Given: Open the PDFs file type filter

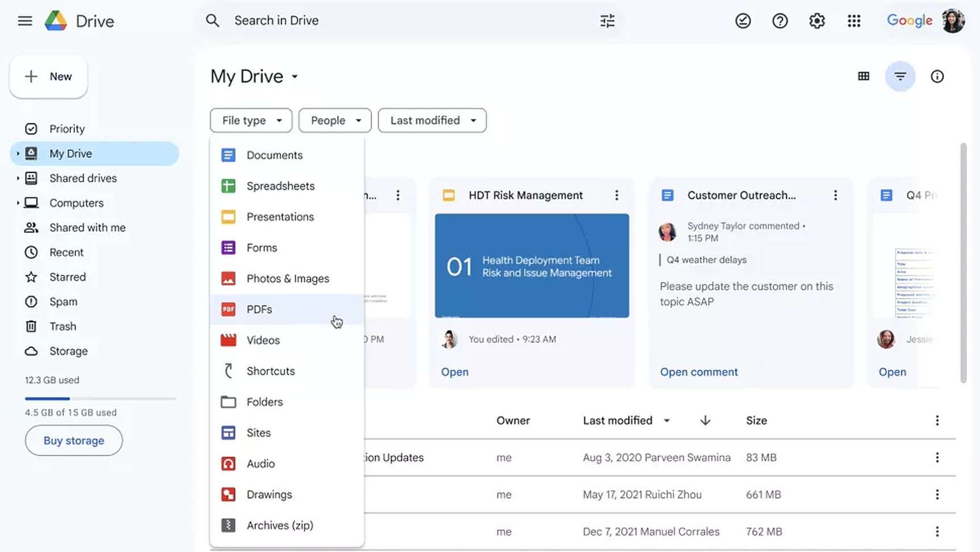Looking at the screenshot, I should click(x=259, y=309).
